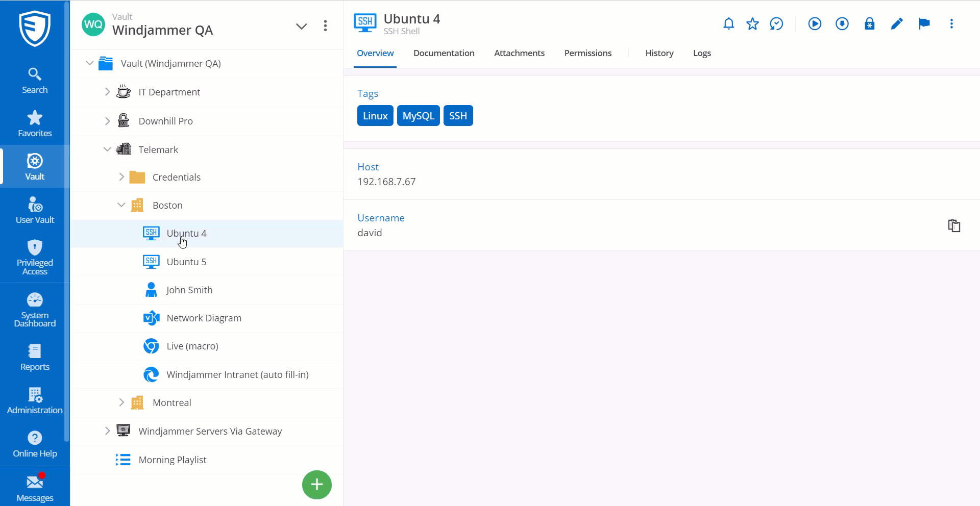Open System Dashboard from sidebar
The height and width of the screenshot is (506, 980).
[35, 310]
